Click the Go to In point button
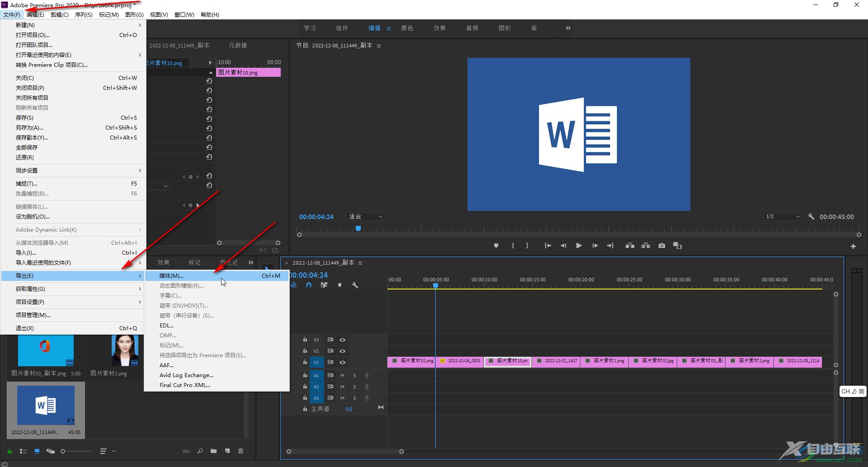The image size is (868, 467). [x=547, y=246]
